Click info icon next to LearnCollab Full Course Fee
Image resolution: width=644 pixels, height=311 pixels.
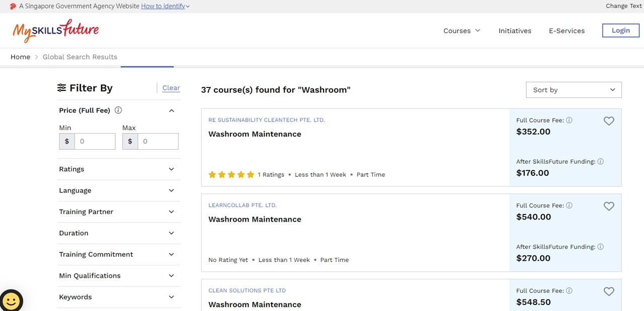pyautogui.click(x=569, y=205)
